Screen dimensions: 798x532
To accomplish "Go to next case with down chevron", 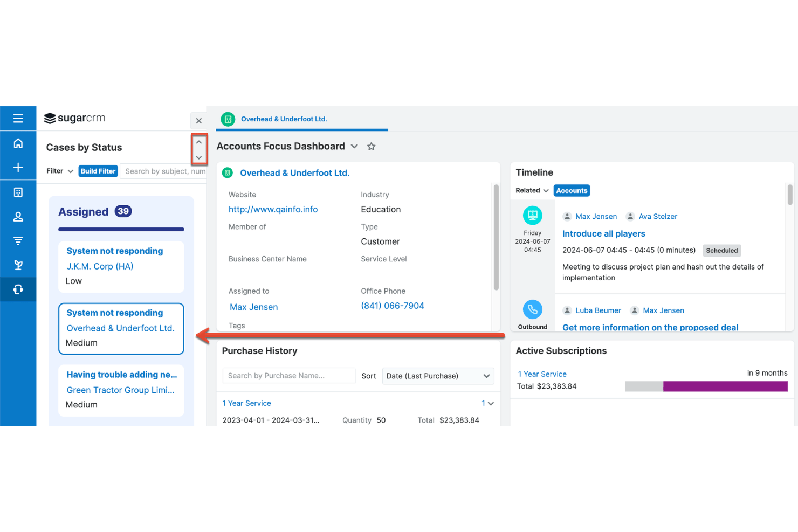I will coord(199,157).
